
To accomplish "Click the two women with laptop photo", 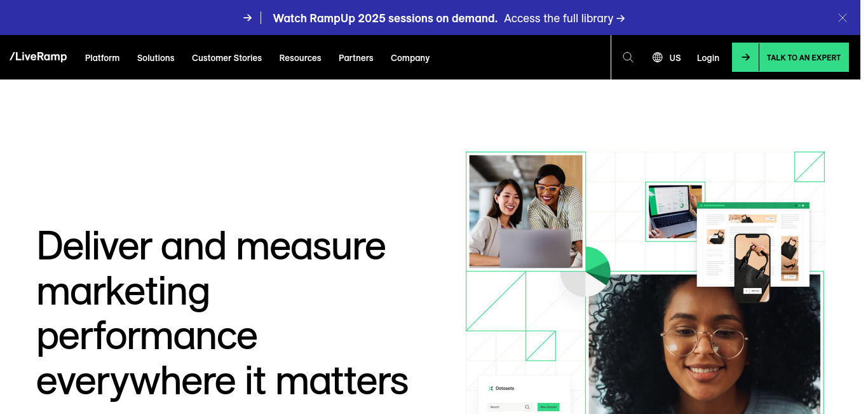I will (x=526, y=211).
